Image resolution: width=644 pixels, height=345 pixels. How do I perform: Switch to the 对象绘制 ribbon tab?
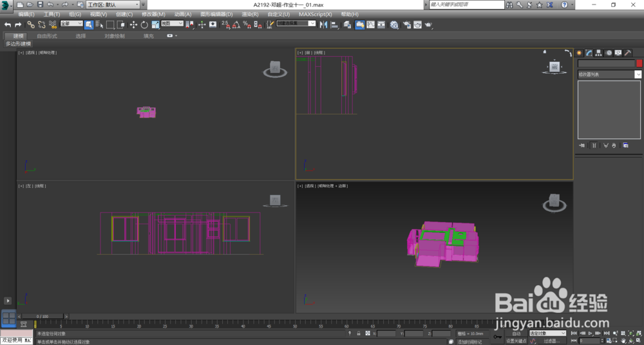coord(115,36)
